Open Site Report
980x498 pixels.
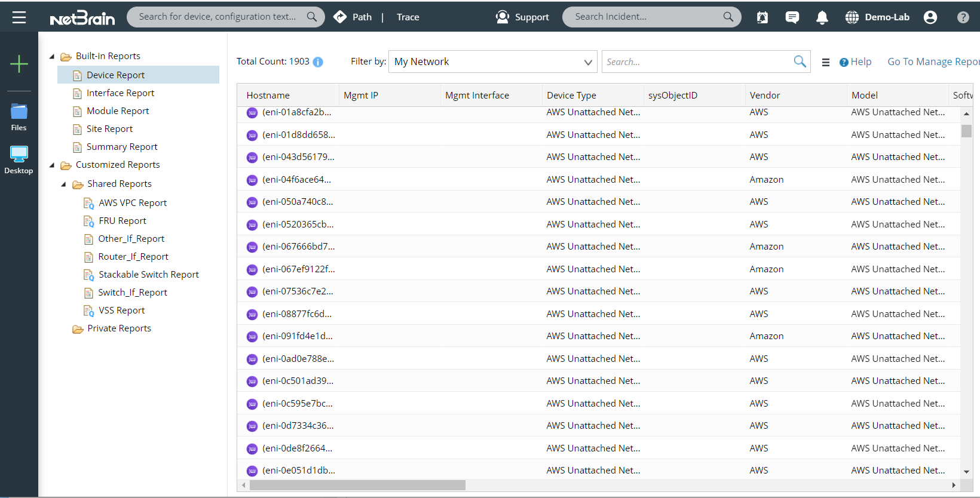109,129
